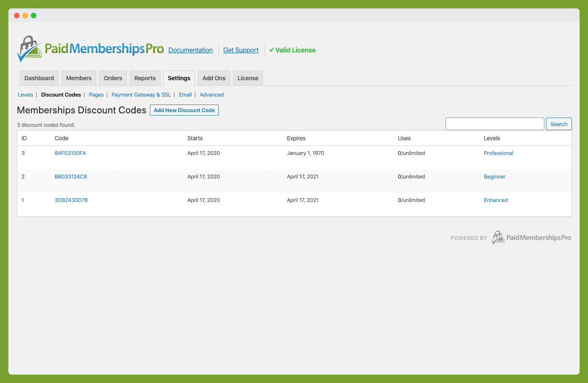Select the Settings tab

179,78
